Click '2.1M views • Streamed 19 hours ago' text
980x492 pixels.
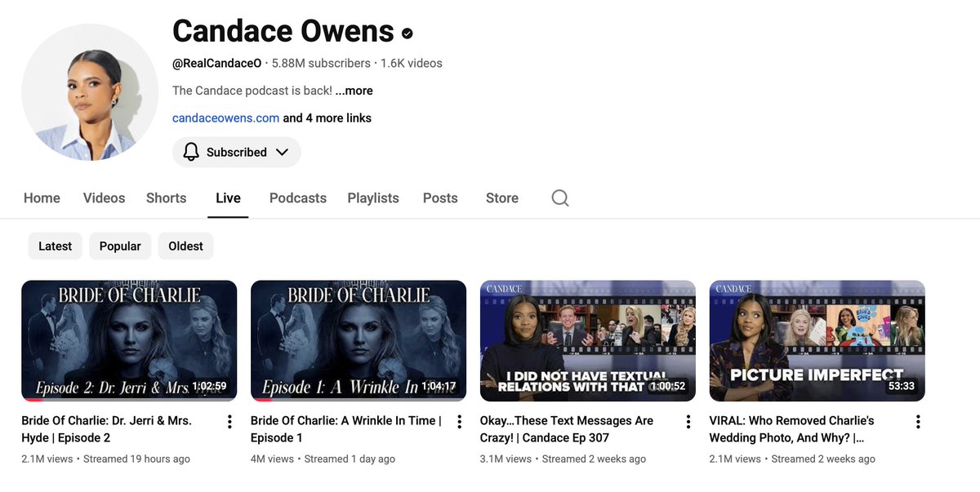tap(105, 459)
